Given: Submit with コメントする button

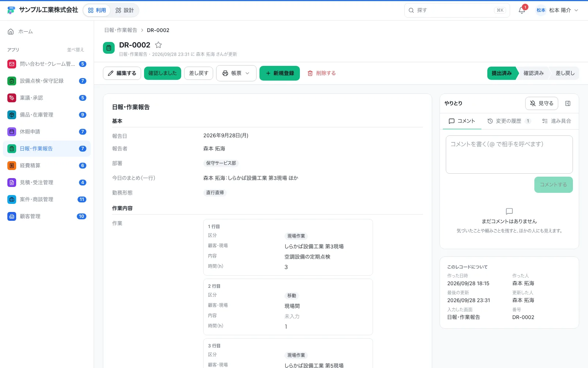Looking at the screenshot, I should 553,185.
